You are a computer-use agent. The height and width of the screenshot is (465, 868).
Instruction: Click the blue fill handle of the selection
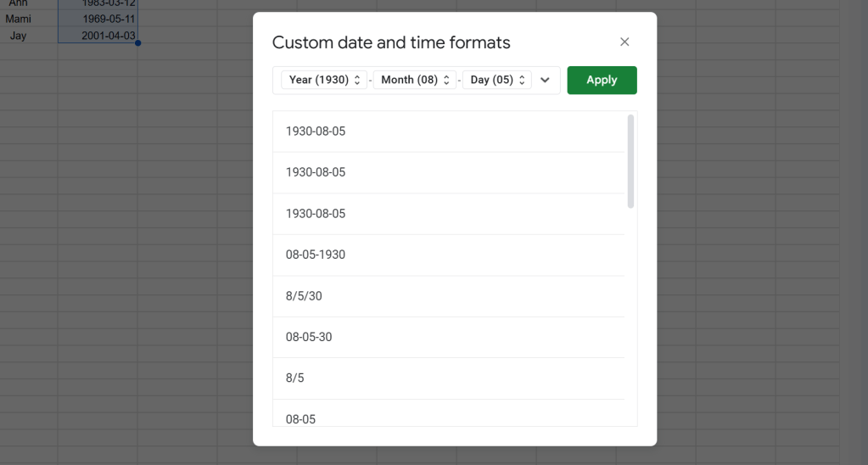coord(137,43)
